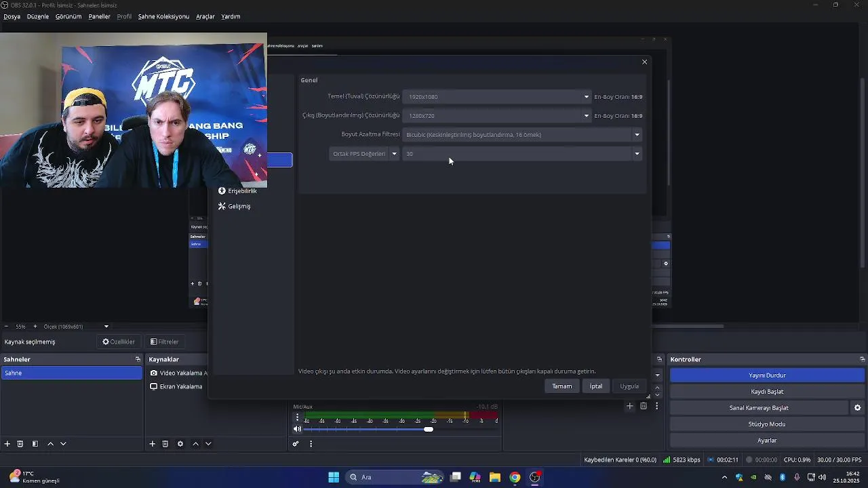Select Ekran Yakalama source
Screen dimensions: 868x488
click(x=177, y=386)
